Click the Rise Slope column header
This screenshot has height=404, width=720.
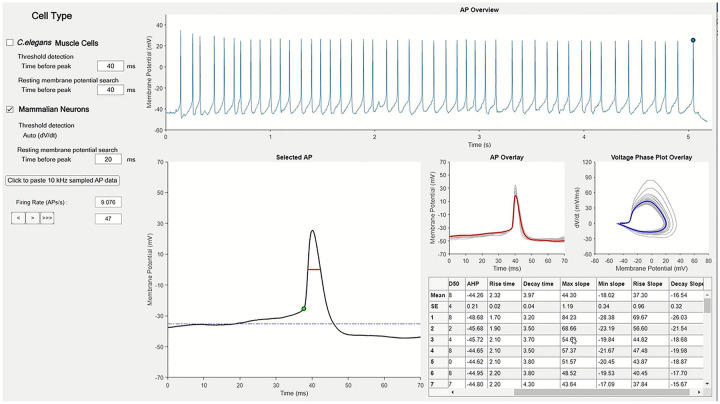650,284
